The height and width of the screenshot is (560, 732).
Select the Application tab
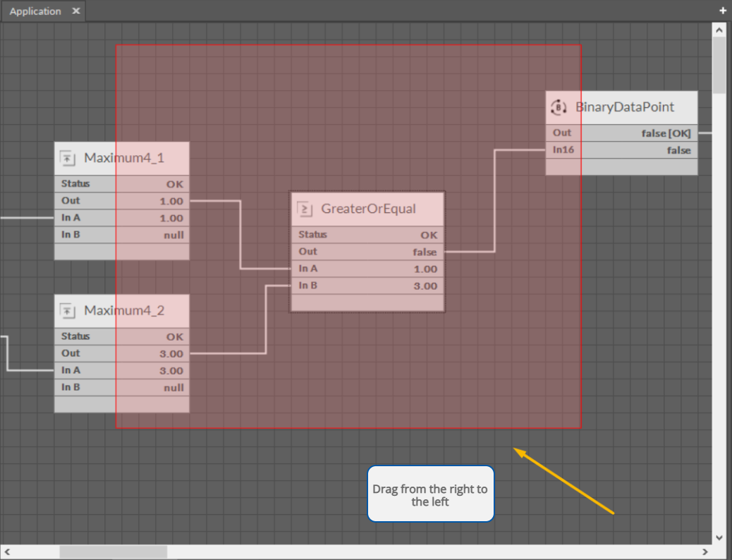click(x=35, y=11)
